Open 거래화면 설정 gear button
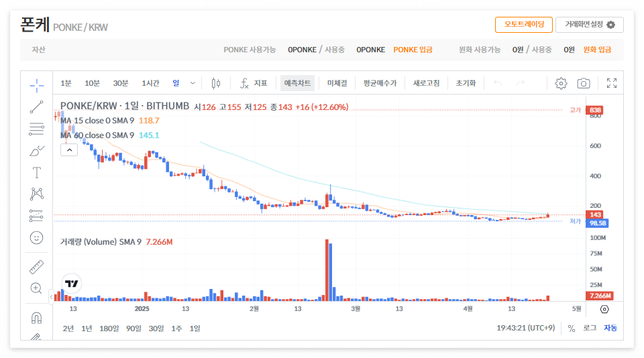This screenshot has height=358, width=644. pyautogui.click(x=590, y=25)
